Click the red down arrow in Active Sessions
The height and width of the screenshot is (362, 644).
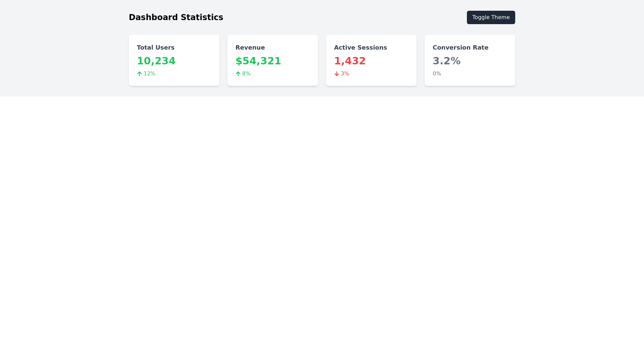click(337, 74)
